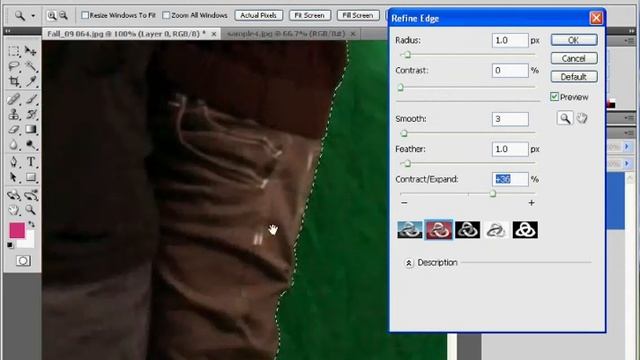
Task: Click the Contrast slider handle
Action: (400, 87)
